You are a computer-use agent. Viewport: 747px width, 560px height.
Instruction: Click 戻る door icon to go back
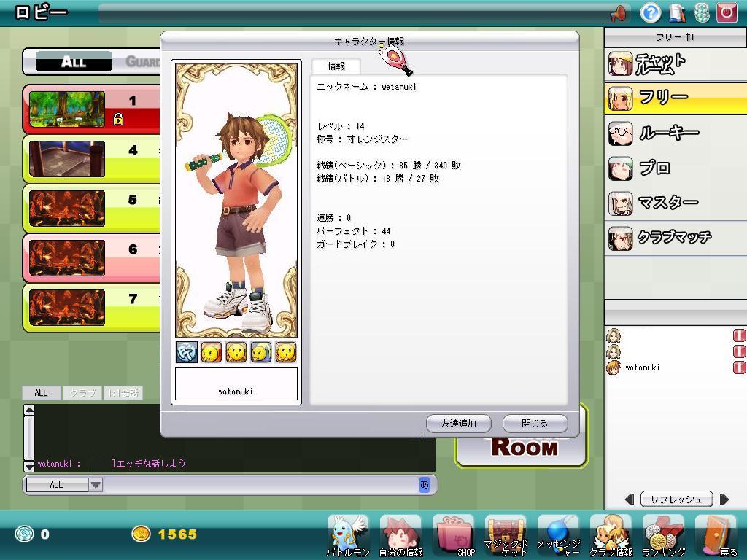(717, 536)
